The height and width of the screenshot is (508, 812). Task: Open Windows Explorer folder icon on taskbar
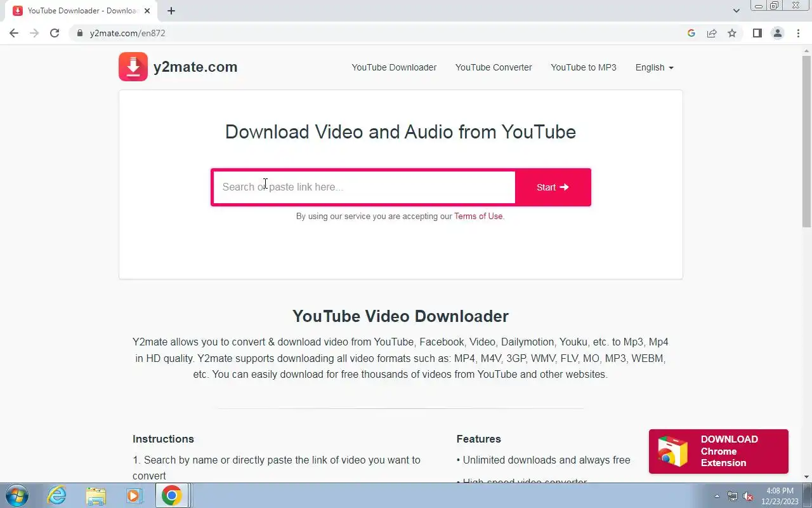click(96, 495)
